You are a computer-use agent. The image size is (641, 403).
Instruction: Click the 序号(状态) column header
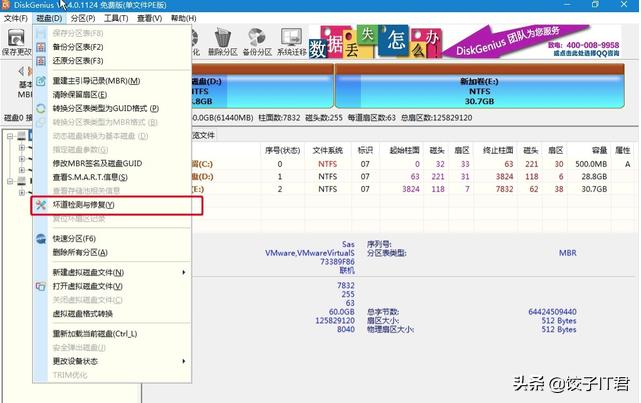[282, 150]
